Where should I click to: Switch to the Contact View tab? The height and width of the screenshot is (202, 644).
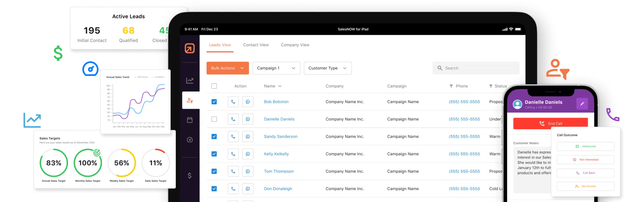coord(256,45)
